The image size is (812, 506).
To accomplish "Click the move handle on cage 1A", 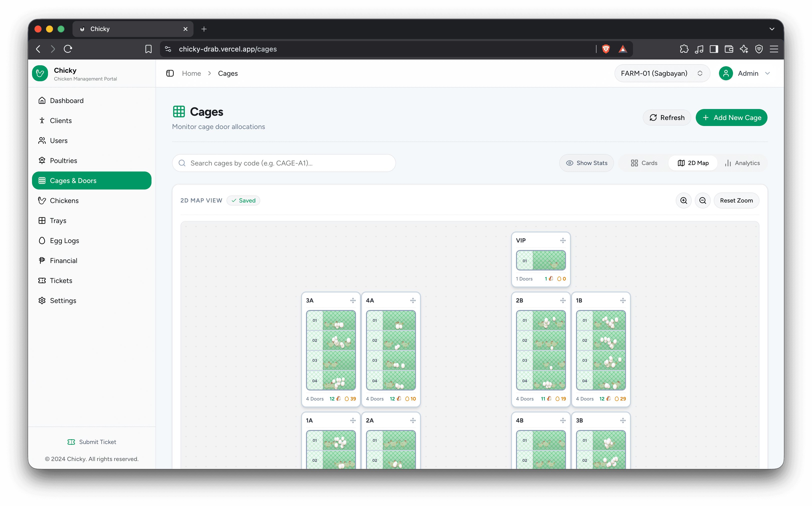I will point(353,421).
